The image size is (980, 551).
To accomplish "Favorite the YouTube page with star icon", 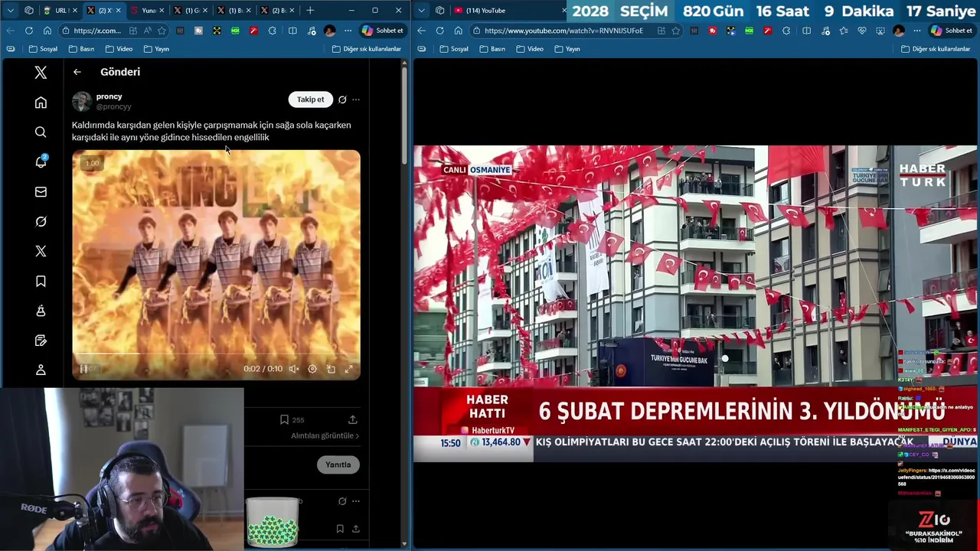I will tap(676, 31).
